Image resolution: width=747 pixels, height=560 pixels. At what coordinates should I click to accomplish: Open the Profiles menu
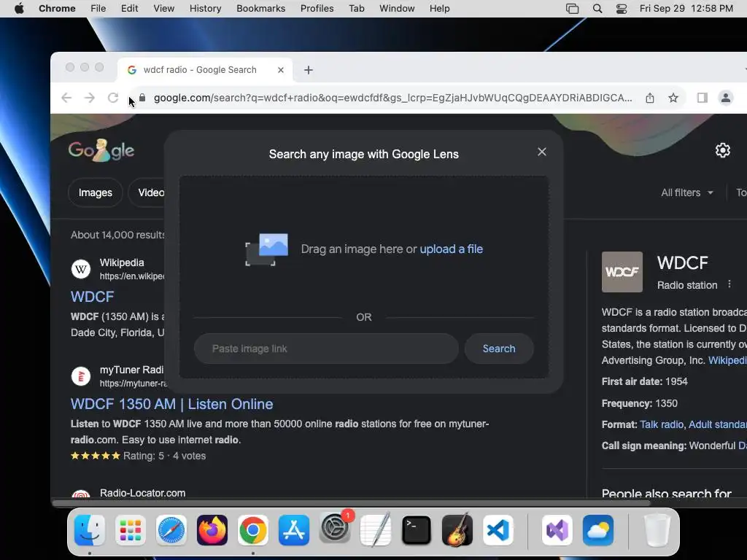pos(317,9)
